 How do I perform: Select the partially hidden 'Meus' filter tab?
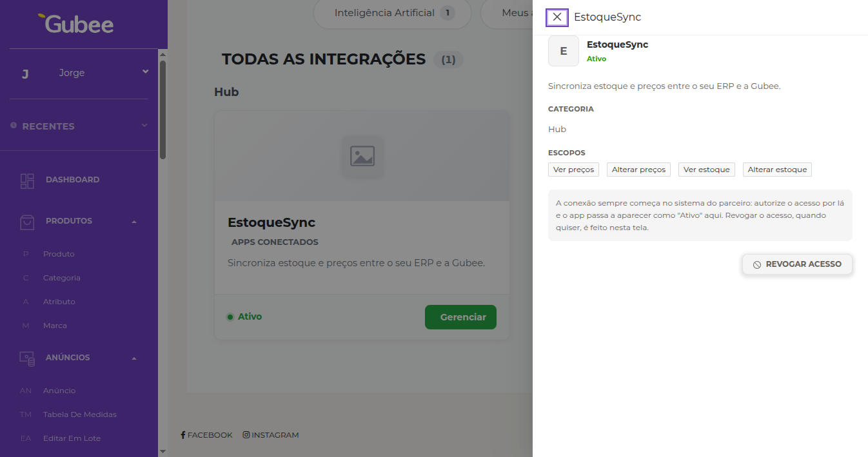507,13
